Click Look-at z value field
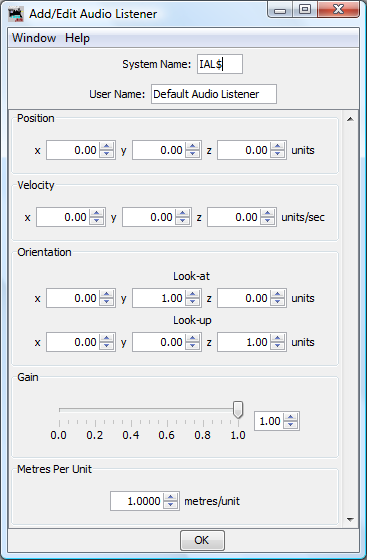This screenshot has width=367, height=560. pos(244,298)
